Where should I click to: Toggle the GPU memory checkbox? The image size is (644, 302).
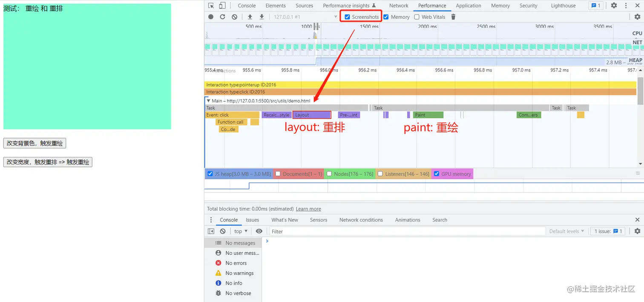pyautogui.click(x=436, y=174)
